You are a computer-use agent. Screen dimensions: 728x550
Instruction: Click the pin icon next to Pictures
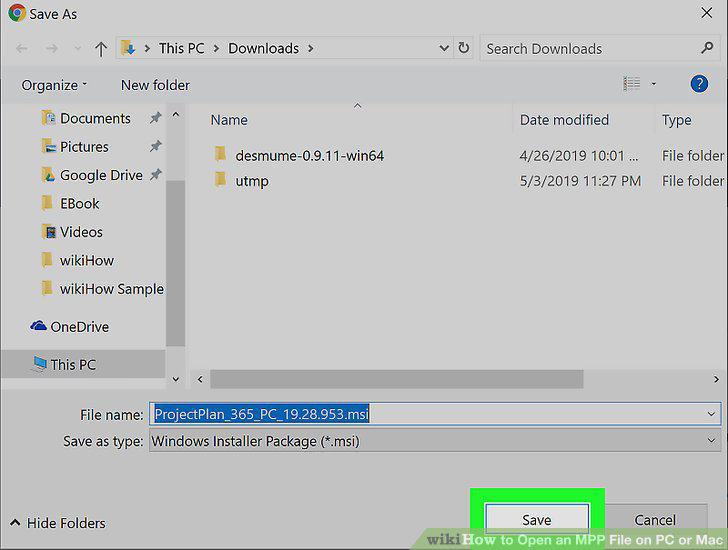(x=155, y=147)
